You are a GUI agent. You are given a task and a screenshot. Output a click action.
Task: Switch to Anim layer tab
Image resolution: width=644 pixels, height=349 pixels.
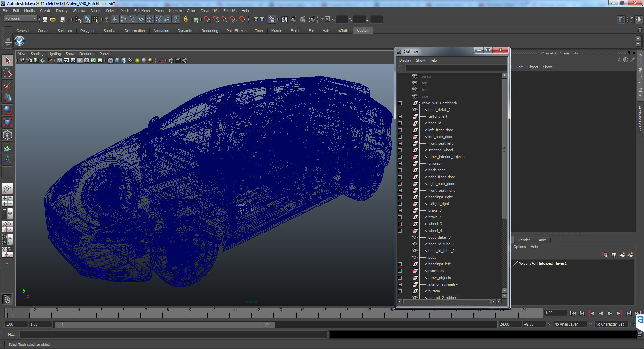542,240
